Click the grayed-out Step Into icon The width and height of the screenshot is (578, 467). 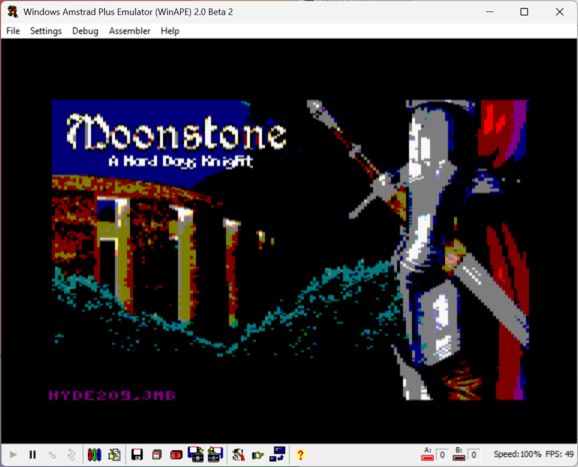52,455
